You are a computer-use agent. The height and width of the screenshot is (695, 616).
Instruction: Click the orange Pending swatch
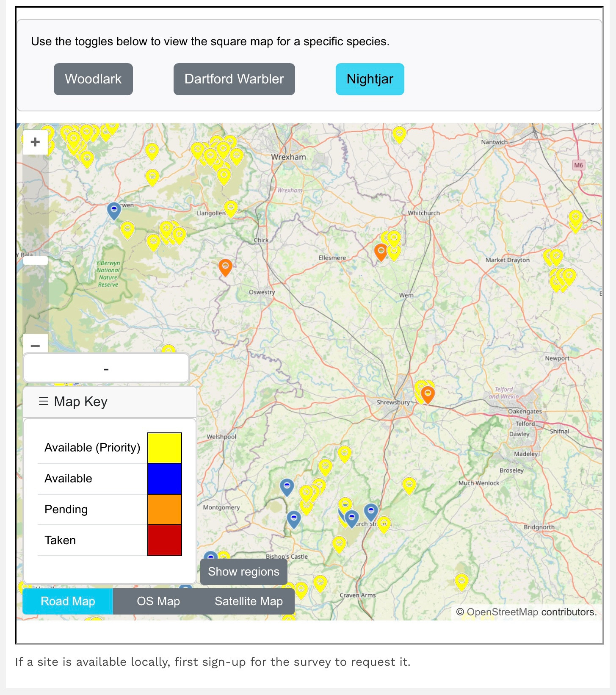pyautogui.click(x=165, y=509)
